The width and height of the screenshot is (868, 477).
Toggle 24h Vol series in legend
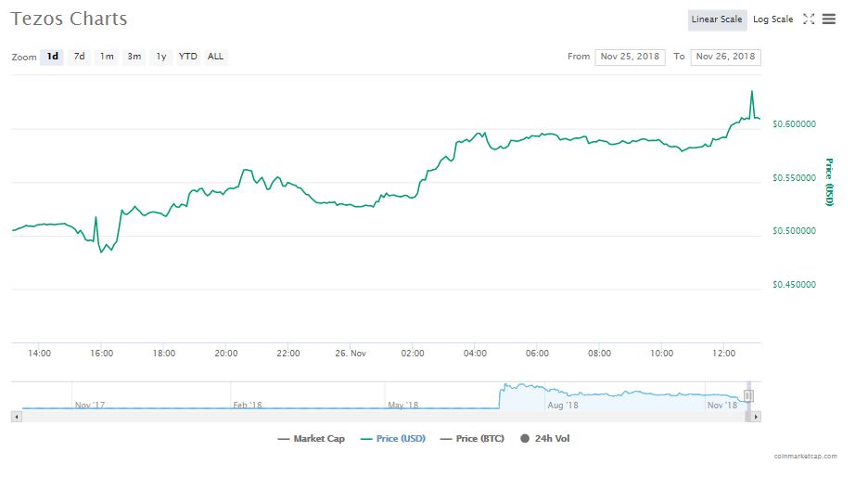tap(545, 439)
